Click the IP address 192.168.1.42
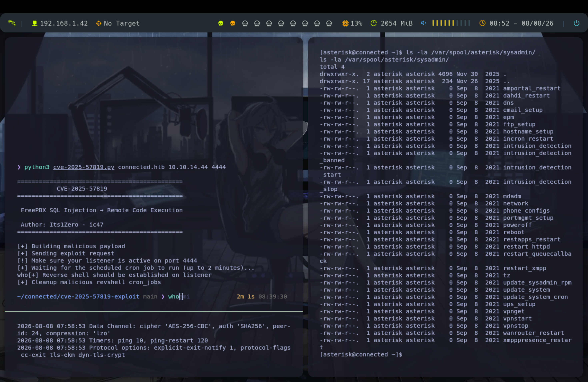This screenshot has height=382, width=588. tap(64, 23)
